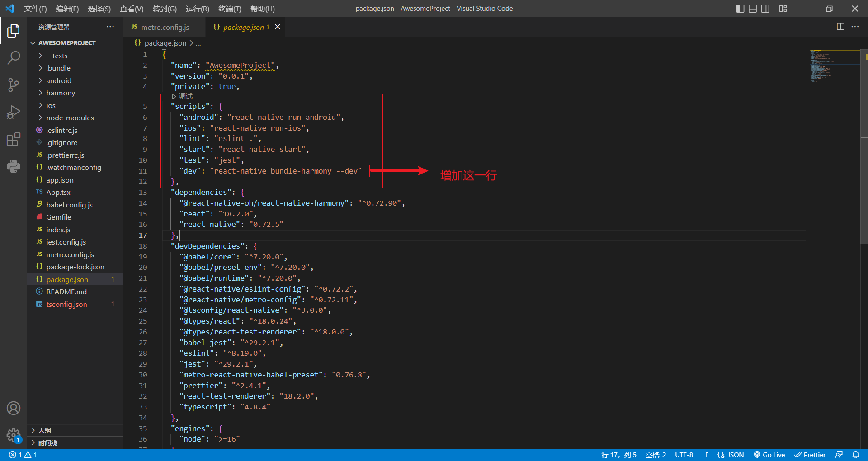Image resolution: width=868 pixels, height=461 pixels.
Task: Close the package.json tab
Action: click(278, 27)
